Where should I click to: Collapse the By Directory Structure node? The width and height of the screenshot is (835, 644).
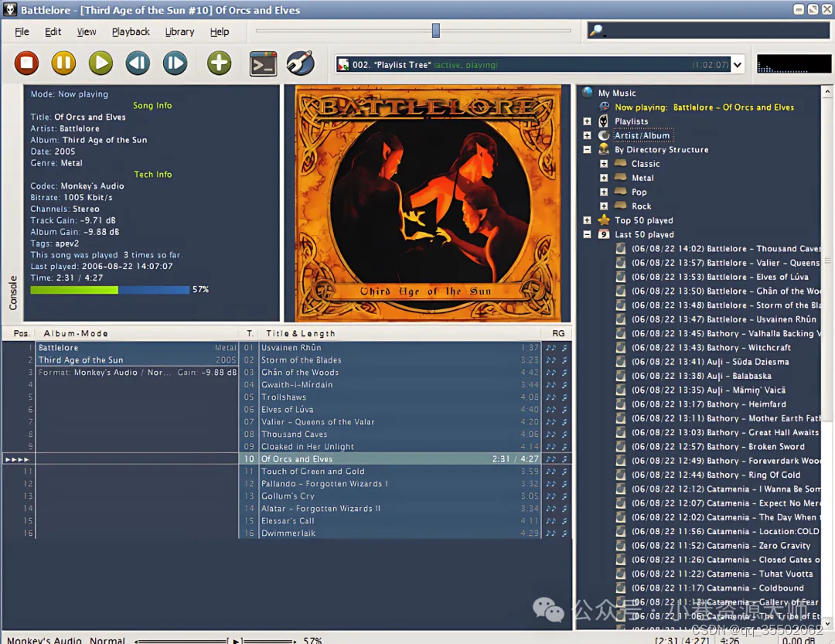click(588, 150)
